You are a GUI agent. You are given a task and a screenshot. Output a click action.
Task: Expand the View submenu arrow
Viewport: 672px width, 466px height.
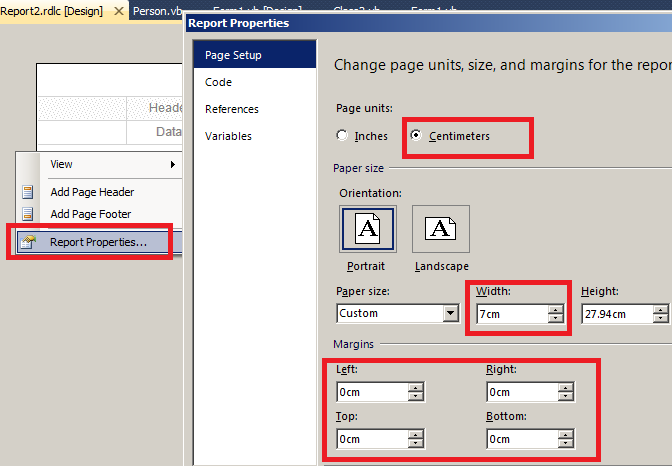point(173,164)
